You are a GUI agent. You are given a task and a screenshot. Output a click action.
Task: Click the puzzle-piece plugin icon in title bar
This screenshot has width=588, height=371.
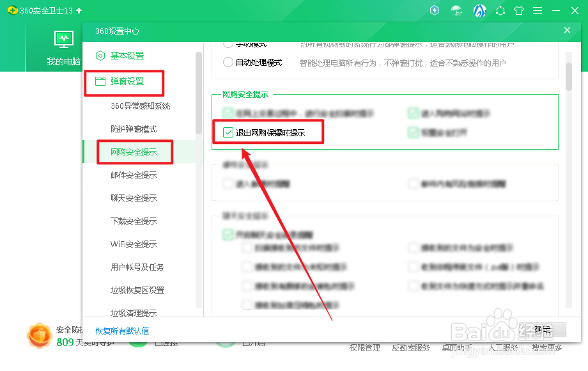[500, 11]
